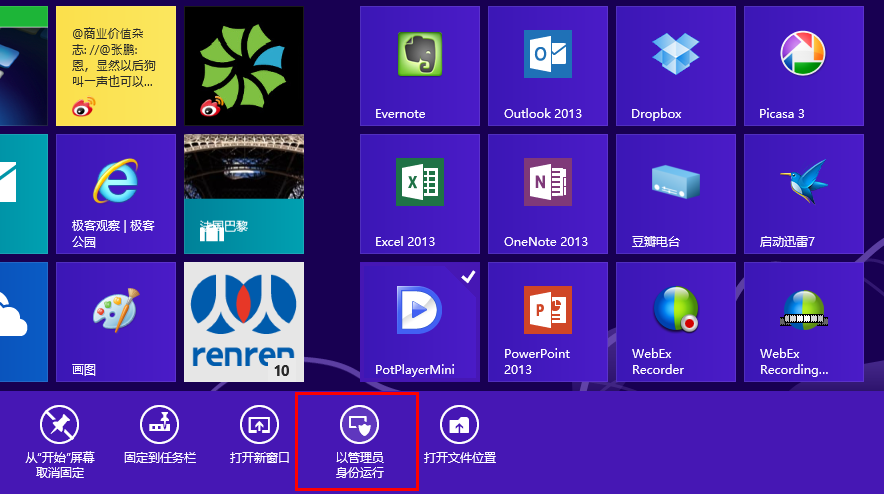Launch Picasa 3 tile
Viewport: 884px width, 494px height.
coord(804,66)
